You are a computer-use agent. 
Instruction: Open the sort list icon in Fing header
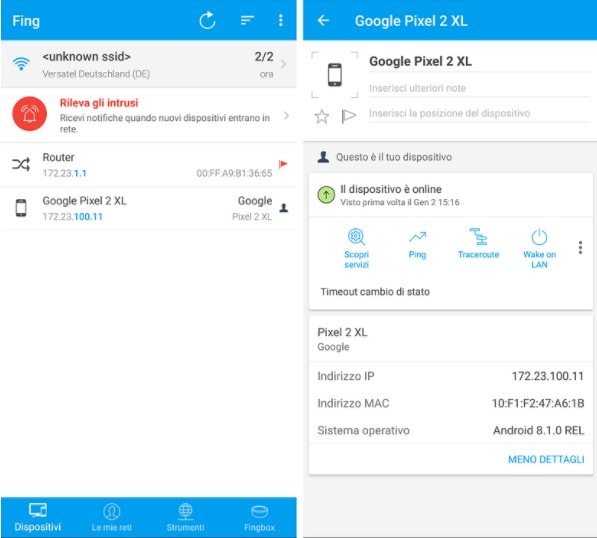[247, 20]
